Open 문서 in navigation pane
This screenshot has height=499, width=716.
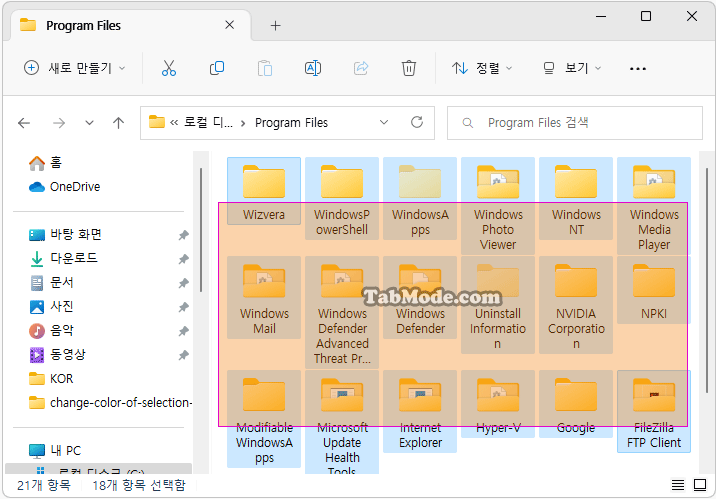coord(51,283)
